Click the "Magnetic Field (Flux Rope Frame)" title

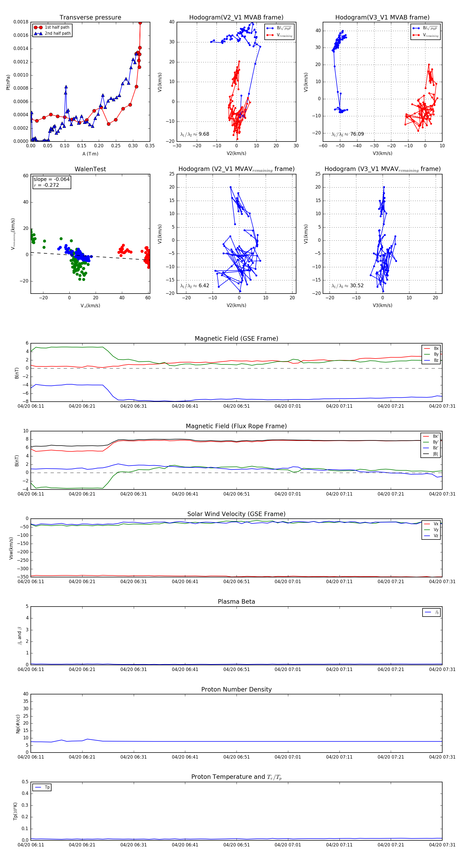[236, 426]
